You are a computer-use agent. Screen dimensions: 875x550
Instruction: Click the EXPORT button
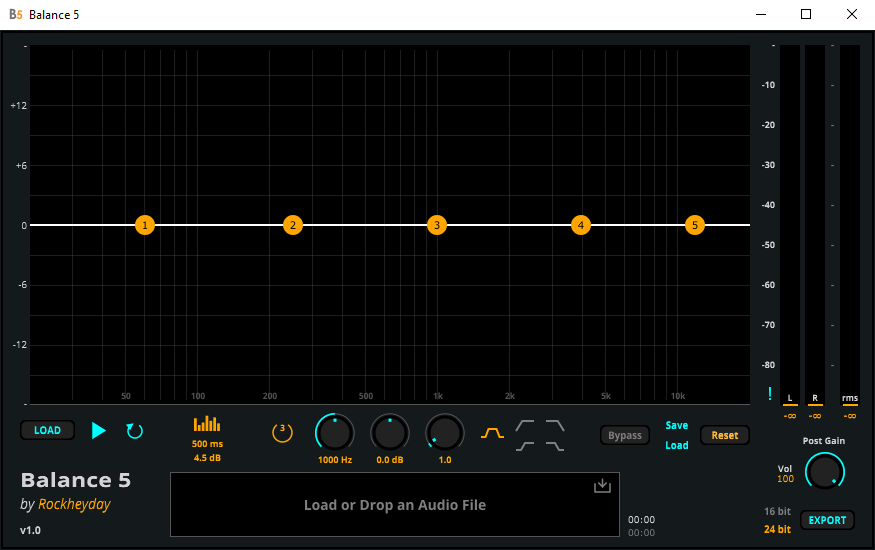pos(827,520)
